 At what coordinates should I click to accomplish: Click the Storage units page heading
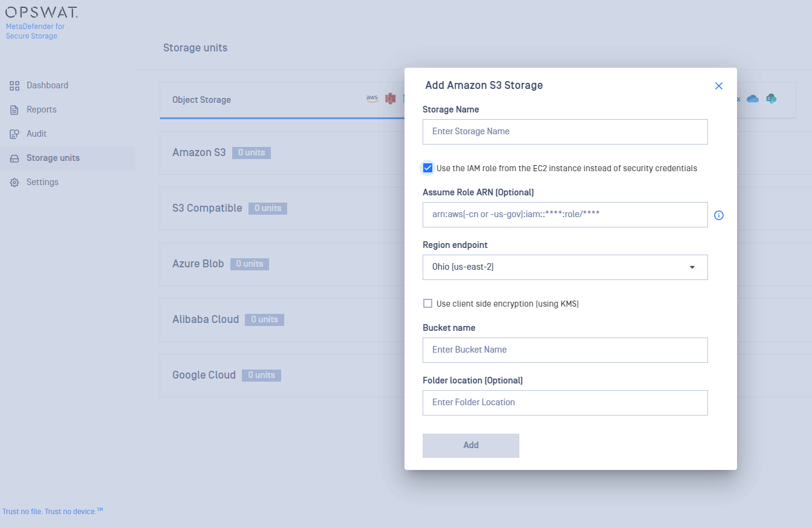(x=195, y=48)
